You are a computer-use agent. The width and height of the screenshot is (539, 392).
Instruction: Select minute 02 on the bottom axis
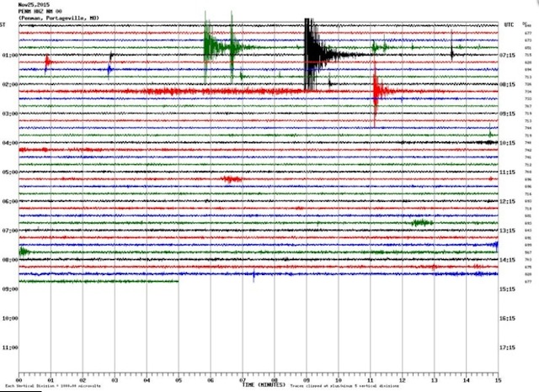pyautogui.click(x=83, y=380)
